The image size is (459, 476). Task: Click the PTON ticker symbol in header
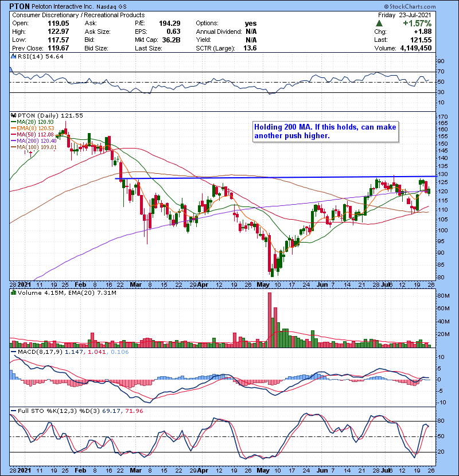[20, 6]
